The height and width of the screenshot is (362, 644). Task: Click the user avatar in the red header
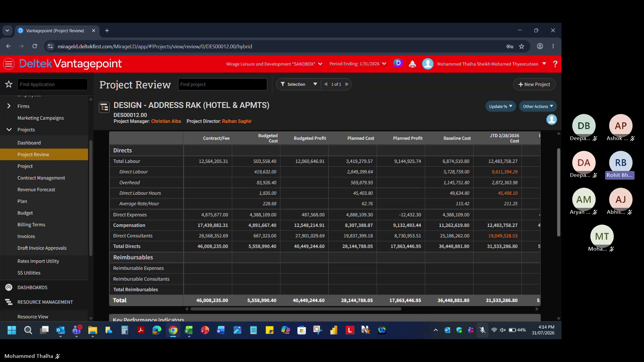coord(428,64)
